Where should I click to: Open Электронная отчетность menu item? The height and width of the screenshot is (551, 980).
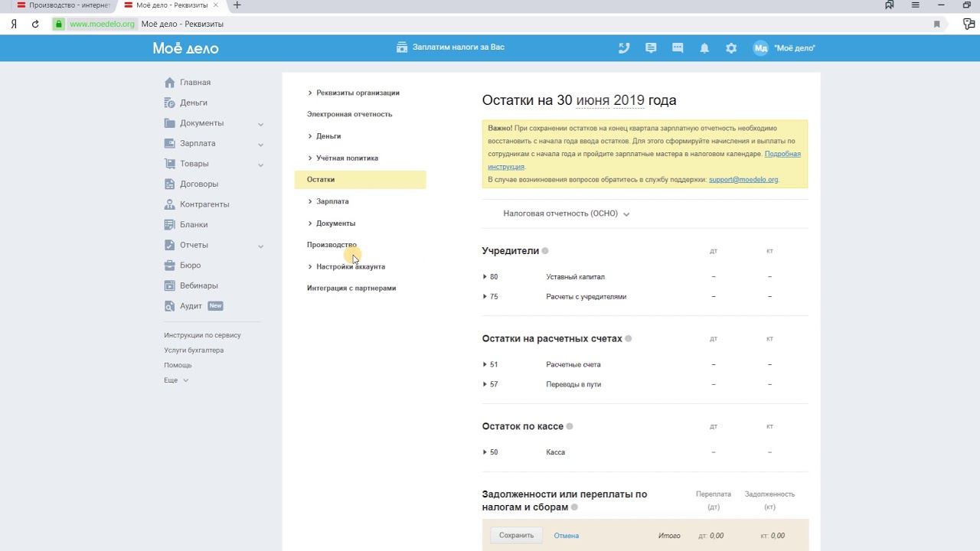click(x=349, y=114)
